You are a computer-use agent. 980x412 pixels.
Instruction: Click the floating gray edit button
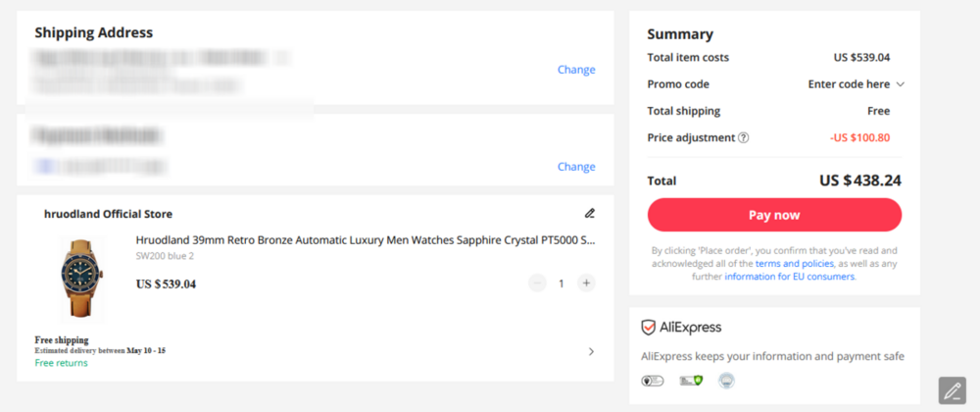pos(952,390)
